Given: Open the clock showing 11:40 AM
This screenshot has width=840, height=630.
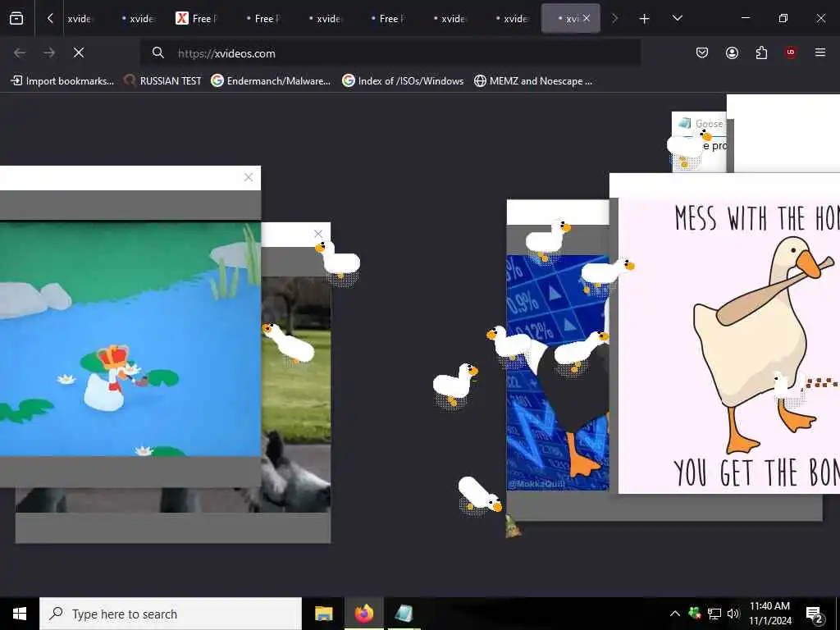Looking at the screenshot, I should coord(769,614).
